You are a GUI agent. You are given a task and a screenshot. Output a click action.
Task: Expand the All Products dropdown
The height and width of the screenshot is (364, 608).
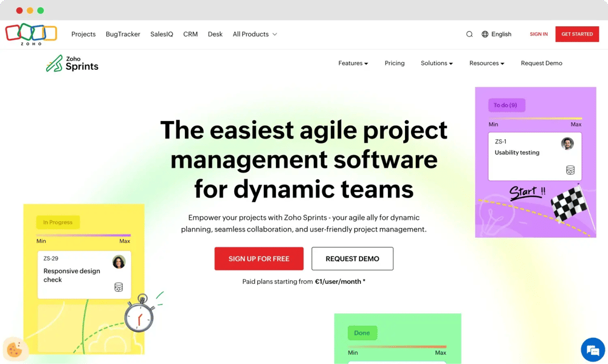tap(254, 34)
